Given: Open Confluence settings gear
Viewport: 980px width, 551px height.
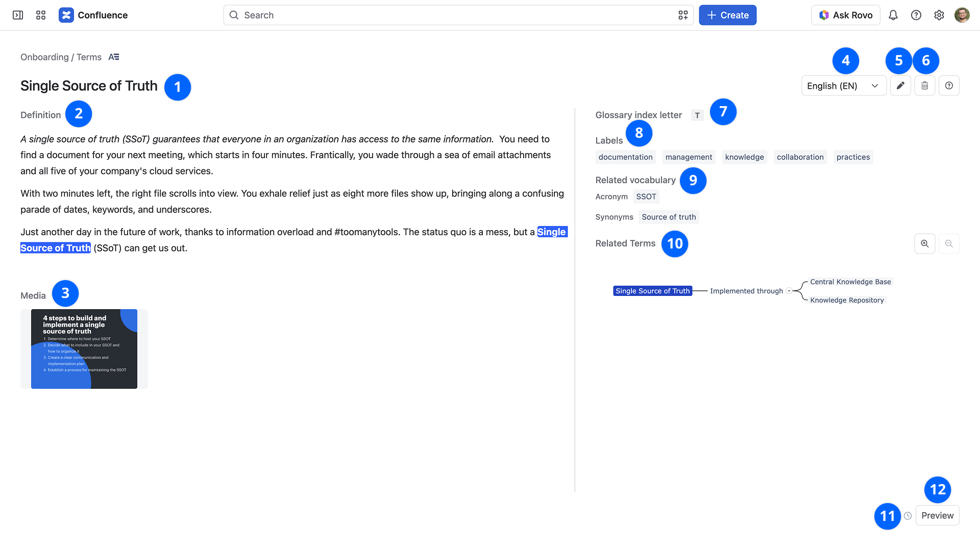Looking at the screenshot, I should pos(939,15).
